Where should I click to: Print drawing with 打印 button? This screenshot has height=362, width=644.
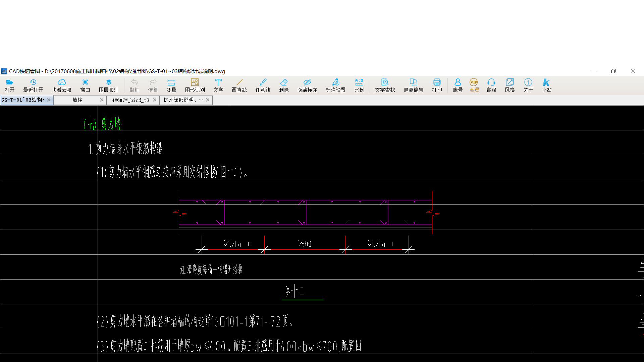(437, 85)
